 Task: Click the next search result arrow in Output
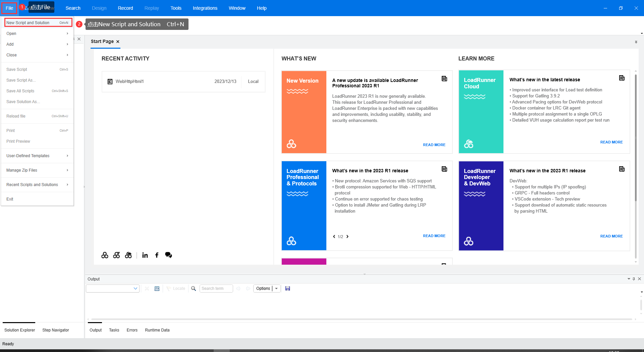248,289
